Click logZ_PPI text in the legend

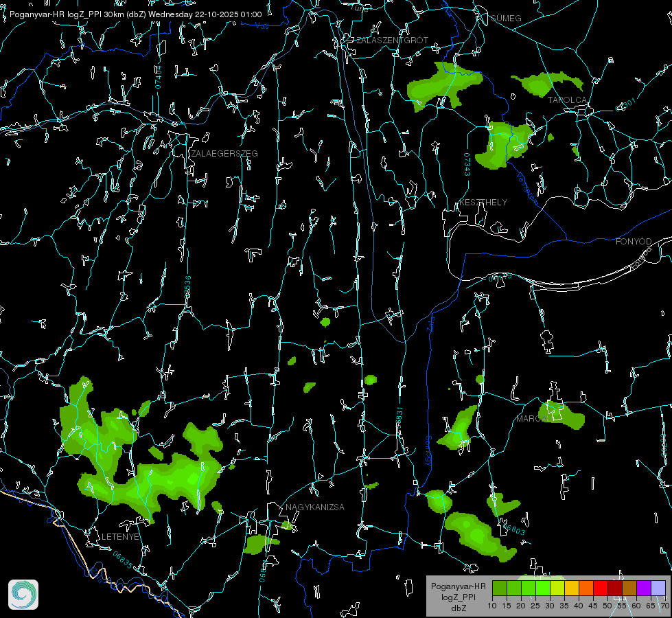point(458,597)
